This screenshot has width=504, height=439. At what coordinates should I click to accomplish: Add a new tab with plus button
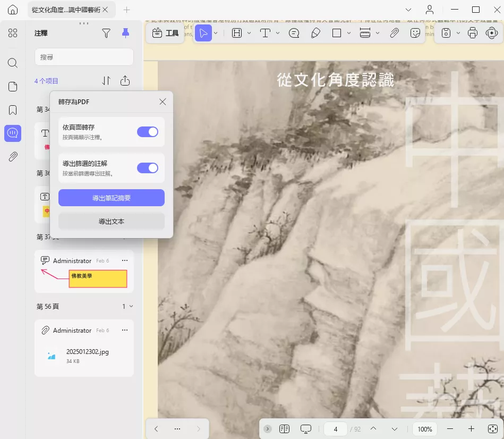126,10
